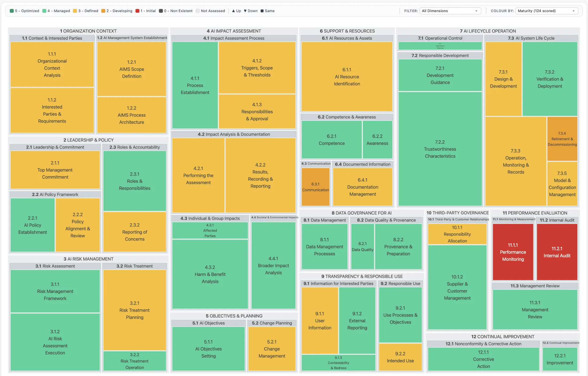Image resolution: width=588 pixels, height=376 pixels.
Task: Select tile 4.3.2 Harm & Benefit Analysis
Action: coord(210,274)
